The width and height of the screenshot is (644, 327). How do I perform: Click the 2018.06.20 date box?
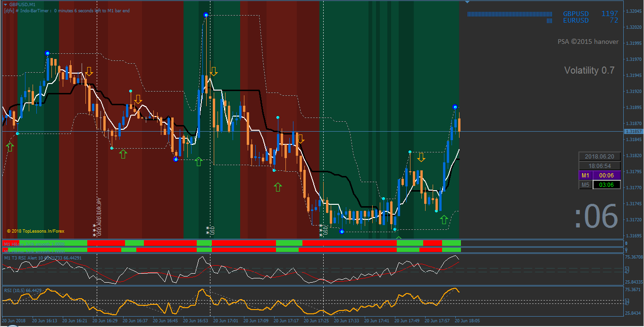coord(599,156)
